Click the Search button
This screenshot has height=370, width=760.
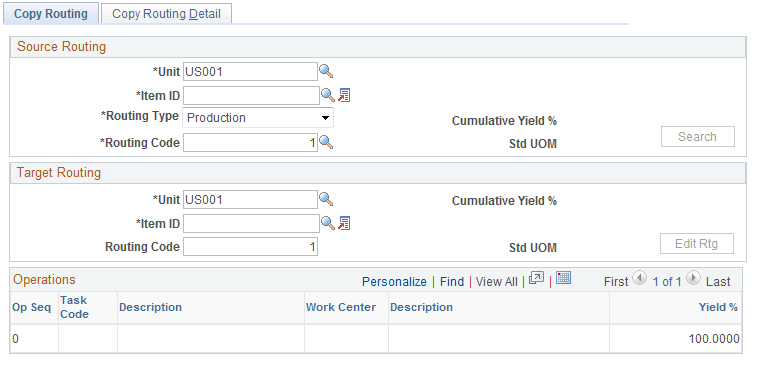697,137
